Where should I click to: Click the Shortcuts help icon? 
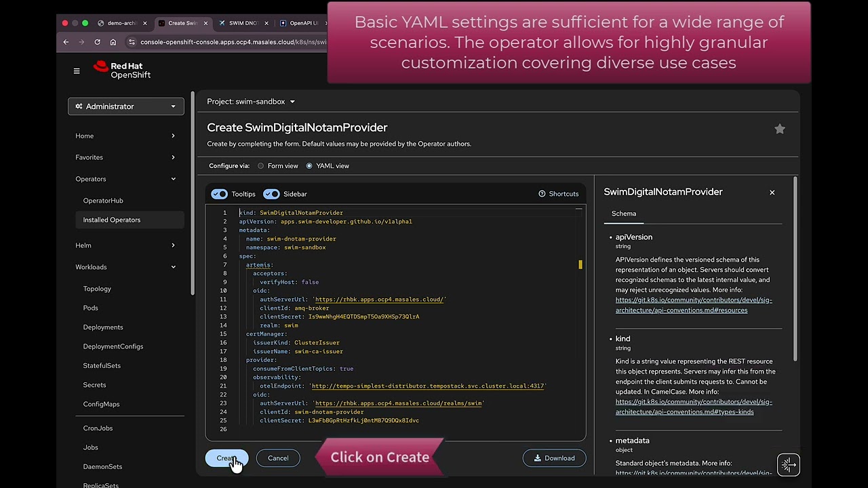click(x=542, y=194)
